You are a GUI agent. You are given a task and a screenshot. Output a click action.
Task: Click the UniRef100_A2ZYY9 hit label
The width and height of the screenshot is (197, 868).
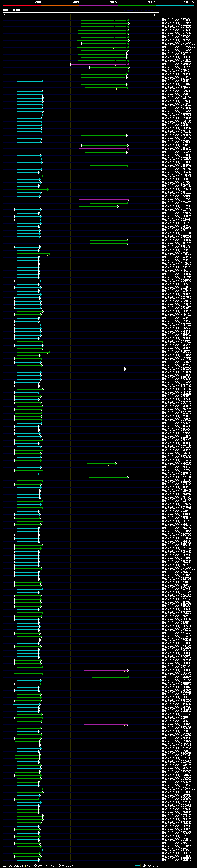[x=176, y=210]
